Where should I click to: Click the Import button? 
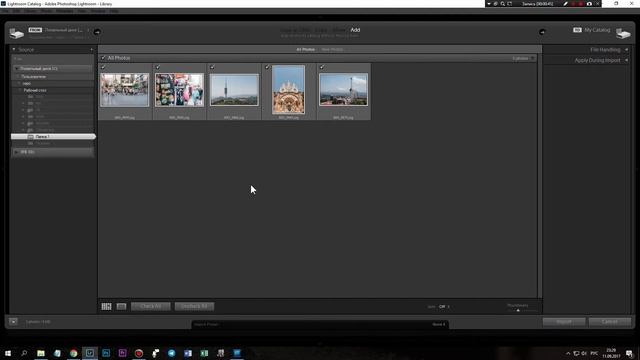(x=564, y=322)
